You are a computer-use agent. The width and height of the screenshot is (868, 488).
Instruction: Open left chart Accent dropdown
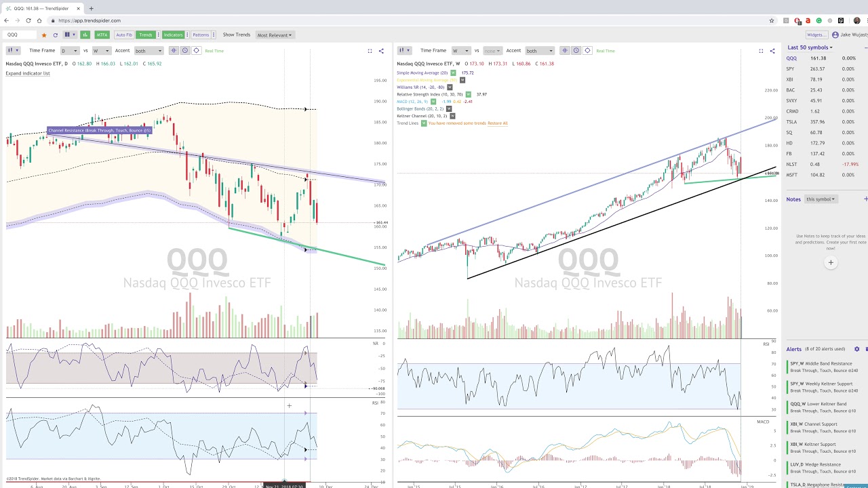[149, 50]
